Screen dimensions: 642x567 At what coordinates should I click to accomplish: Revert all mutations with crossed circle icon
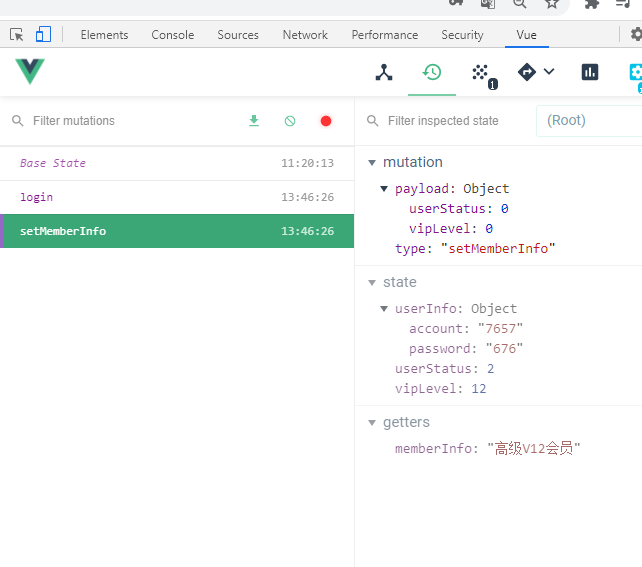tap(290, 121)
